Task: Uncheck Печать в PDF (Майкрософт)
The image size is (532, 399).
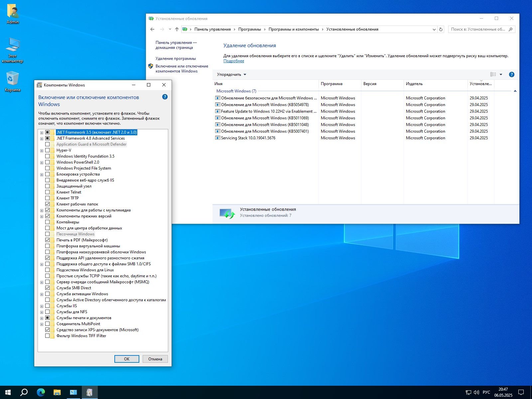Action: 47,240
